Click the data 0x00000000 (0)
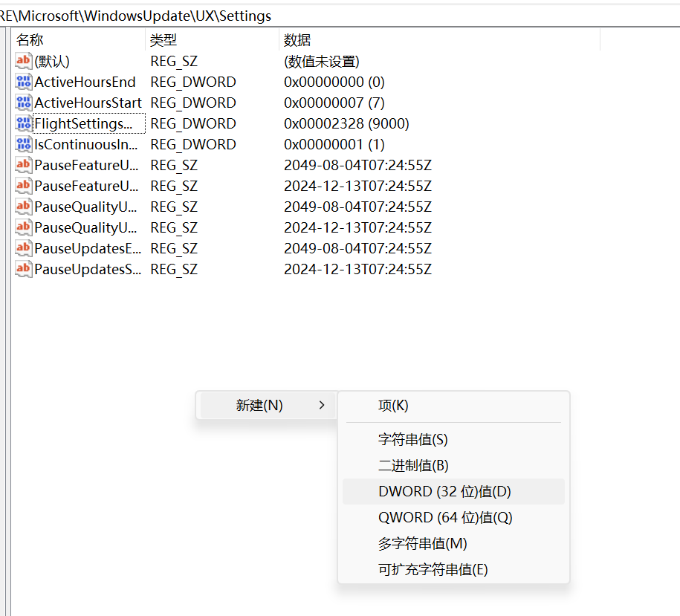Screen dimensions: 680x616 [x=334, y=82]
